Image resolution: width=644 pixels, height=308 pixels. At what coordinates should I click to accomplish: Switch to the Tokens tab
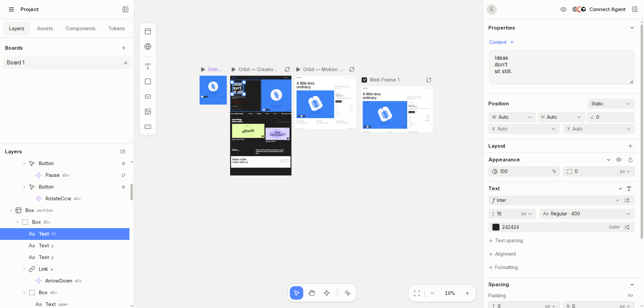coord(117,29)
